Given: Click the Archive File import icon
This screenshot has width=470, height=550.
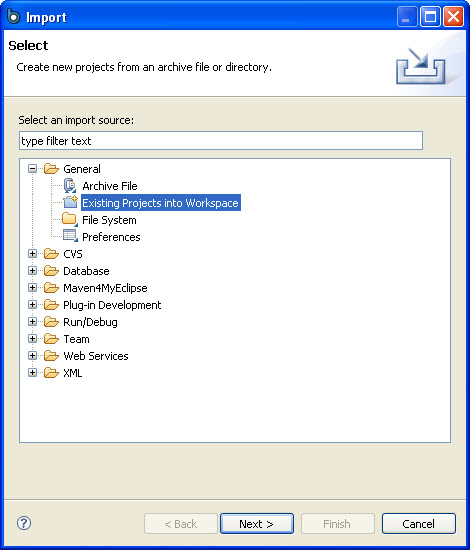Looking at the screenshot, I should pyautogui.click(x=70, y=186).
